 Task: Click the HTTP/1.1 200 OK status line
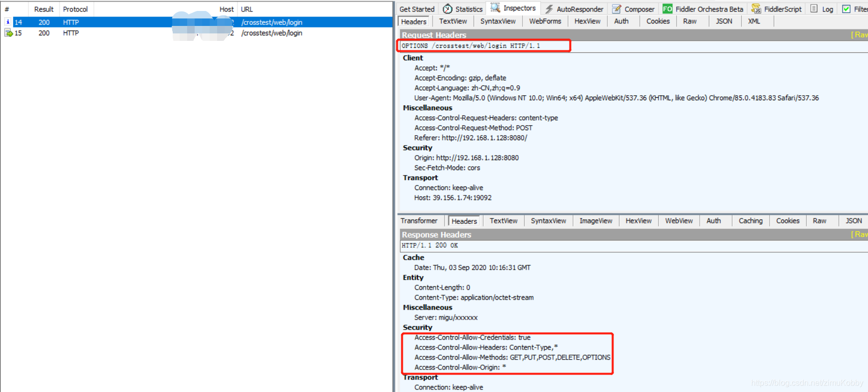click(x=634, y=245)
